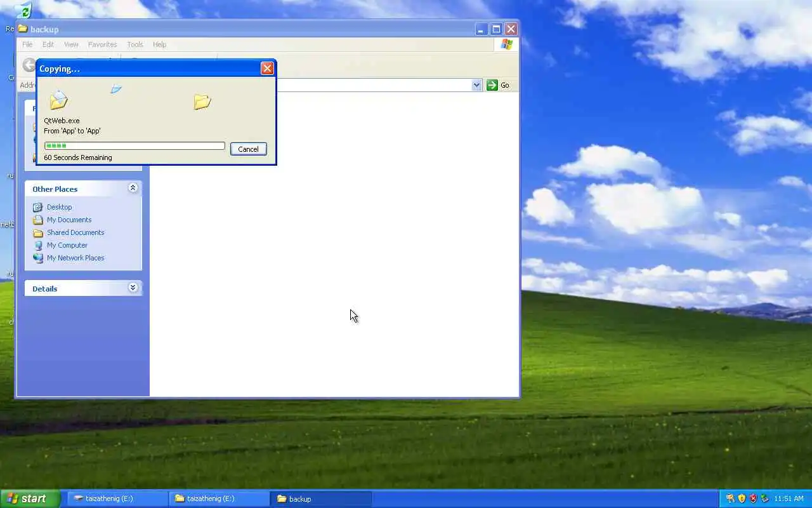This screenshot has width=812, height=508.
Task: Switch to second taizathenig (E:) taskbar button
Action: pyautogui.click(x=219, y=498)
